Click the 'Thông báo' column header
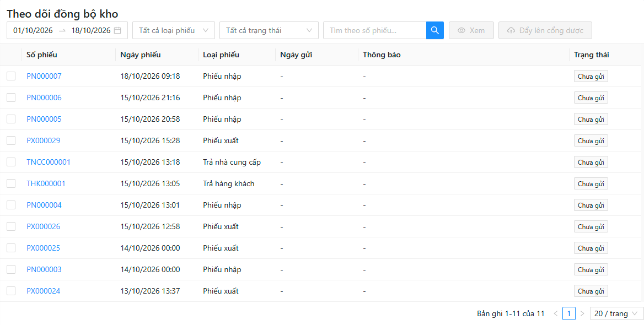Image resolution: width=644 pixels, height=325 pixels. coord(382,55)
